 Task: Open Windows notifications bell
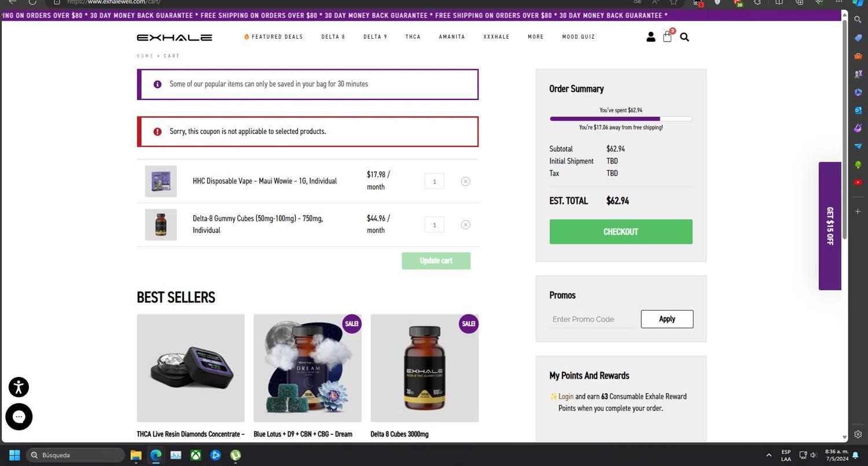click(x=855, y=456)
